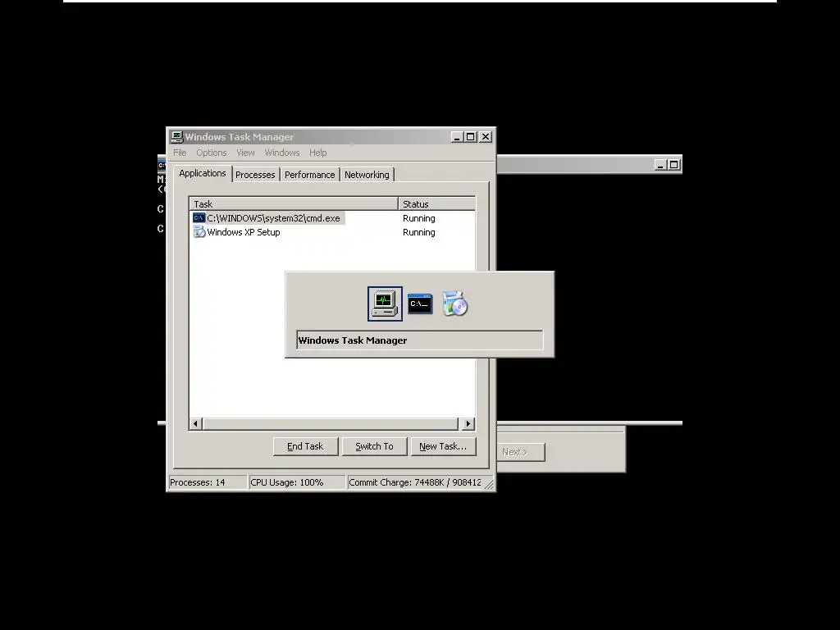Switch to the Networking tab

[367, 175]
